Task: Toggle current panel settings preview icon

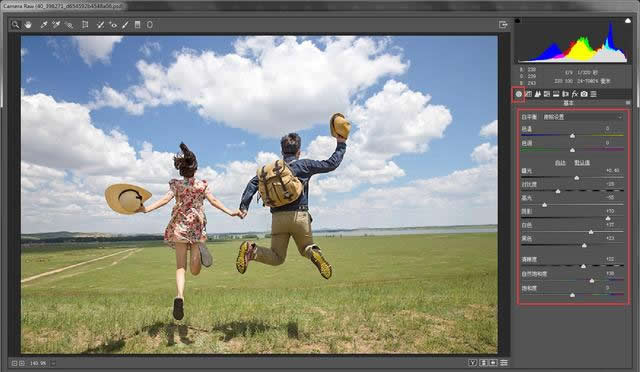Action: [x=504, y=363]
